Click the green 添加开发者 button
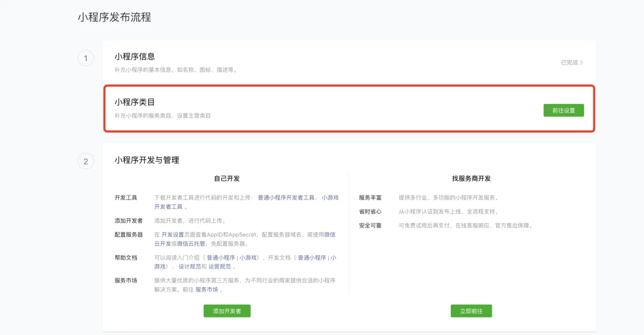Viewport: 644px width, 335px height. (x=227, y=311)
